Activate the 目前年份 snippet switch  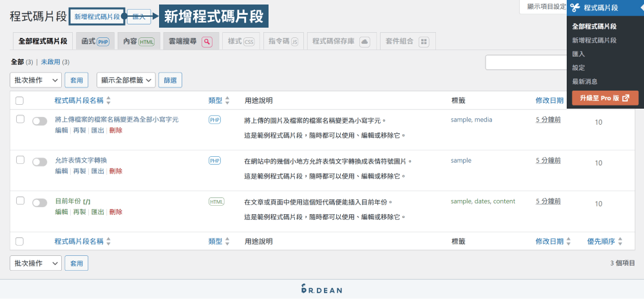click(x=40, y=203)
